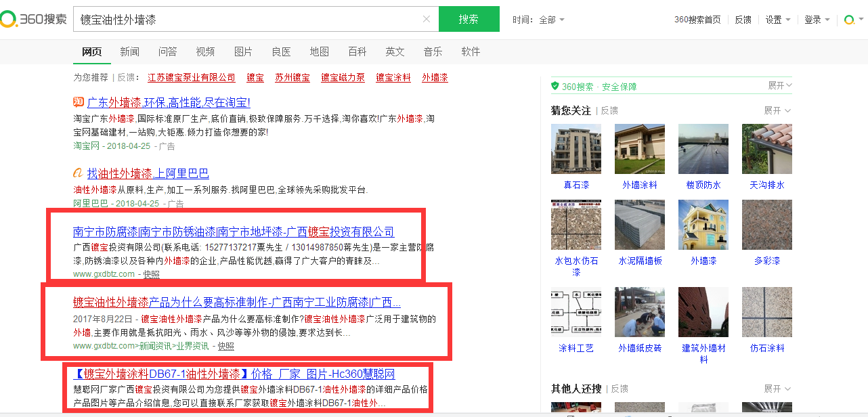Open the 广东外墙漆,环保,高性能 Taobao ad title

(169, 103)
